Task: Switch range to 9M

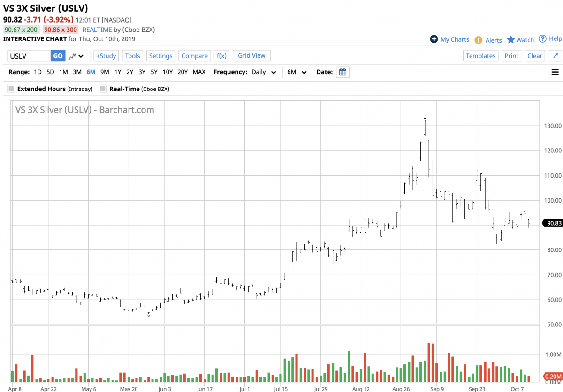Action: (105, 72)
